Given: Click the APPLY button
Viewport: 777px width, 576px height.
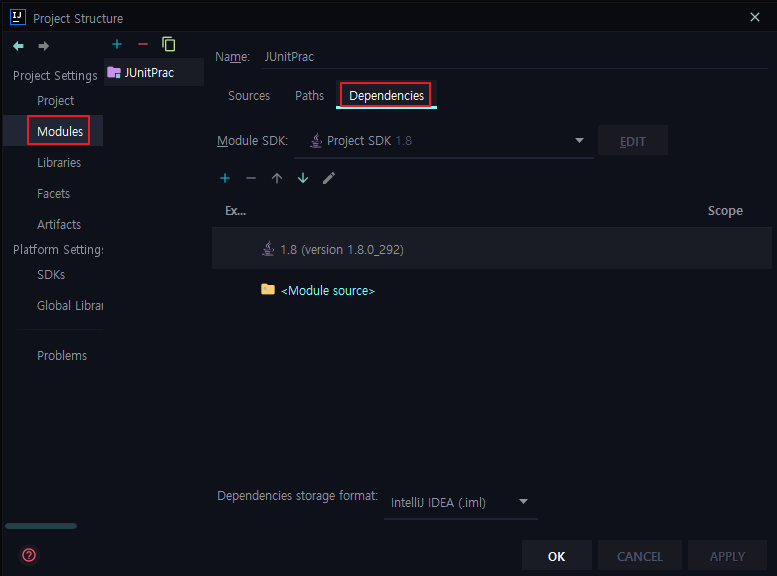Looking at the screenshot, I should click(727, 556).
